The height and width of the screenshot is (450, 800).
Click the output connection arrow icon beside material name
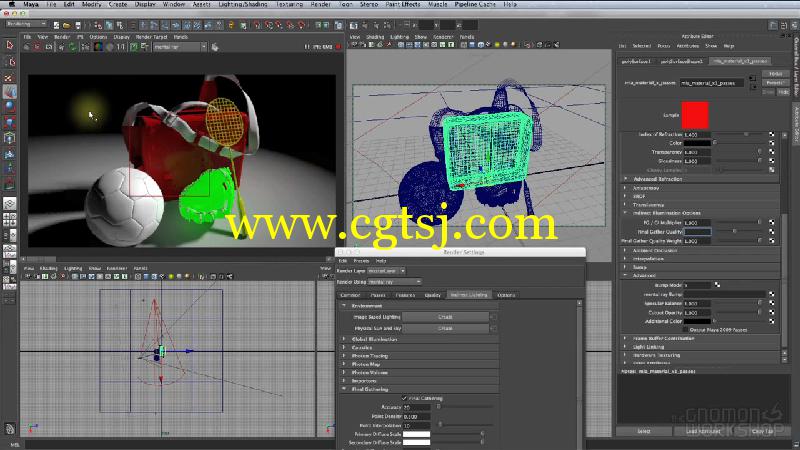tap(753, 87)
